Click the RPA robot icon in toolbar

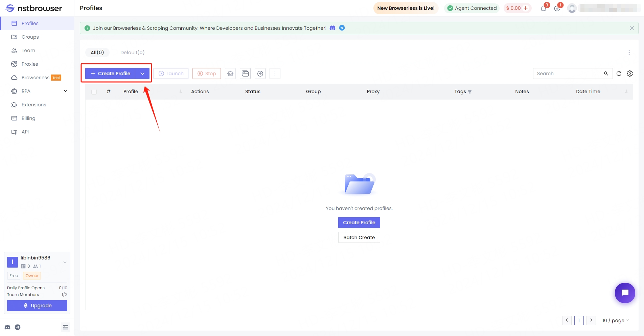(230, 73)
